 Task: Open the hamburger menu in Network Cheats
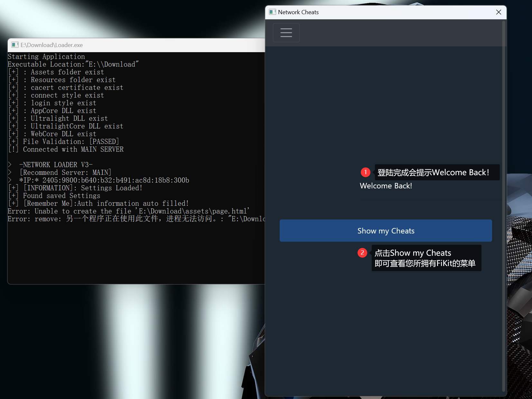tap(286, 33)
